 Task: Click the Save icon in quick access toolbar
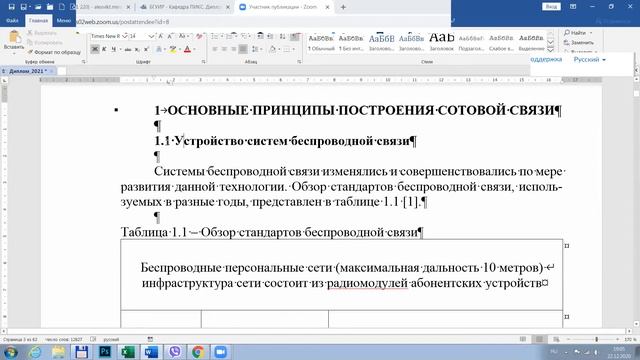pyautogui.click(x=11, y=7)
